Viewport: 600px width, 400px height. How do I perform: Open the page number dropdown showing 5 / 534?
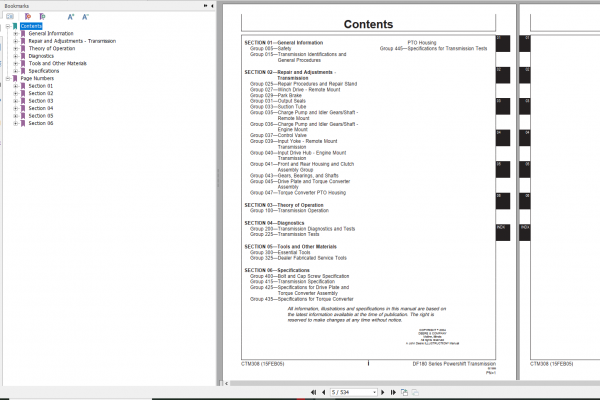click(374, 392)
